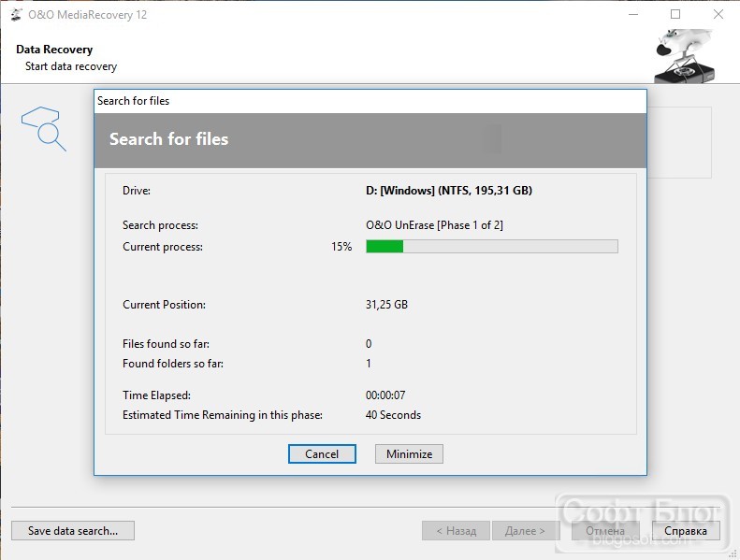This screenshot has width=740, height=560.
Task: Cancel the file search
Action: (322, 453)
